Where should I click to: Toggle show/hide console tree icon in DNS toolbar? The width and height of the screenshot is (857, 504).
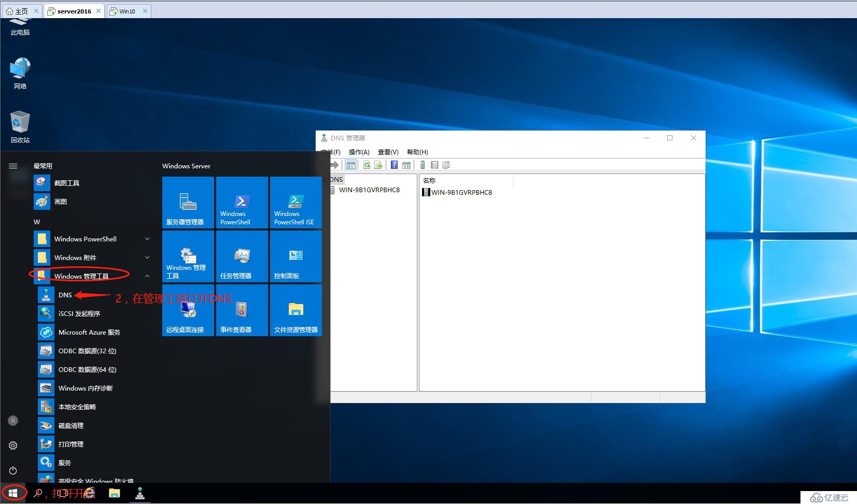click(x=351, y=165)
